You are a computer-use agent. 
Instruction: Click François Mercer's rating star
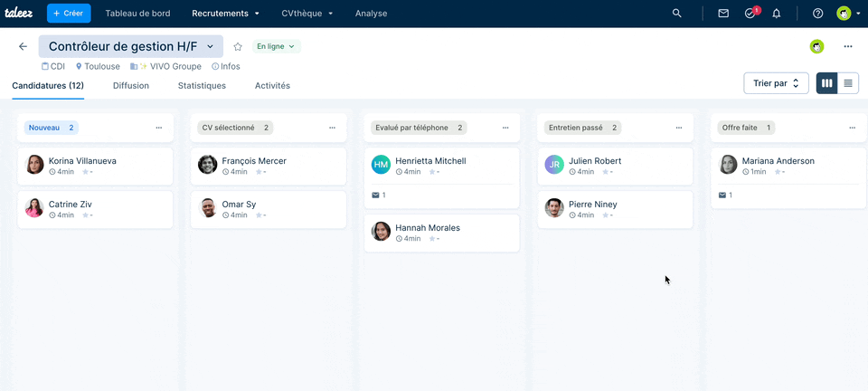[259, 172]
